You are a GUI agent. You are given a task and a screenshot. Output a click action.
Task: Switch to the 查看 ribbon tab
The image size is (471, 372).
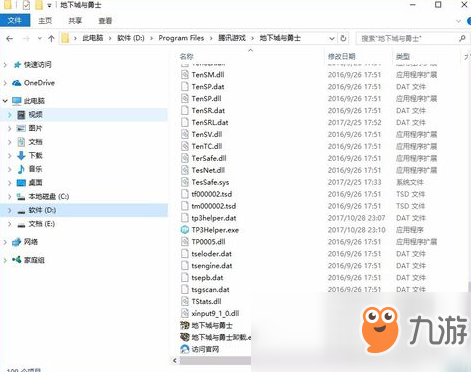click(x=105, y=21)
